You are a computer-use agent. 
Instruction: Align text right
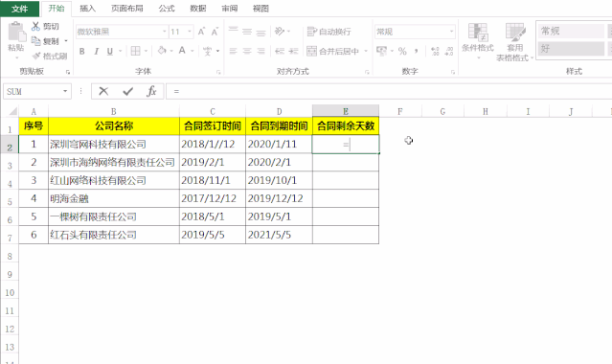pos(261,51)
